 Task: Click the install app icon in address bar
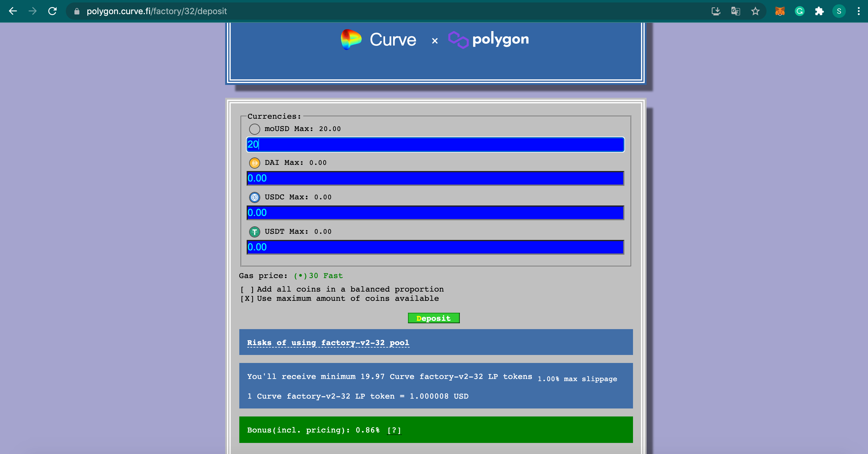(716, 11)
